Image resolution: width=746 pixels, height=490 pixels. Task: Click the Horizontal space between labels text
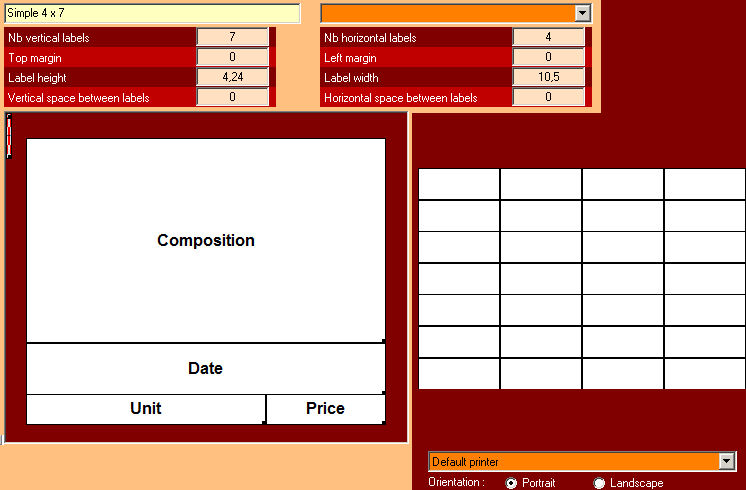pyautogui.click(x=401, y=98)
